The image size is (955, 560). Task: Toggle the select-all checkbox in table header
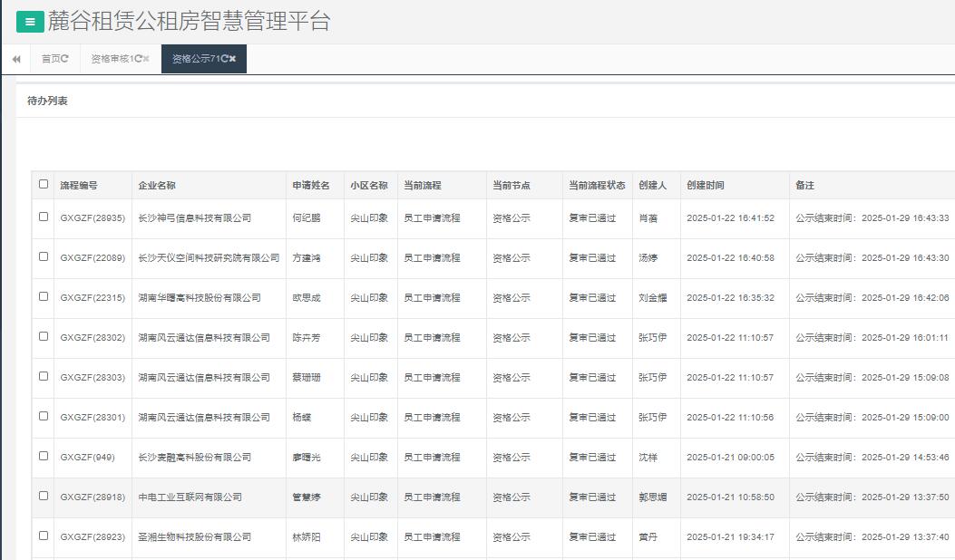point(44,184)
